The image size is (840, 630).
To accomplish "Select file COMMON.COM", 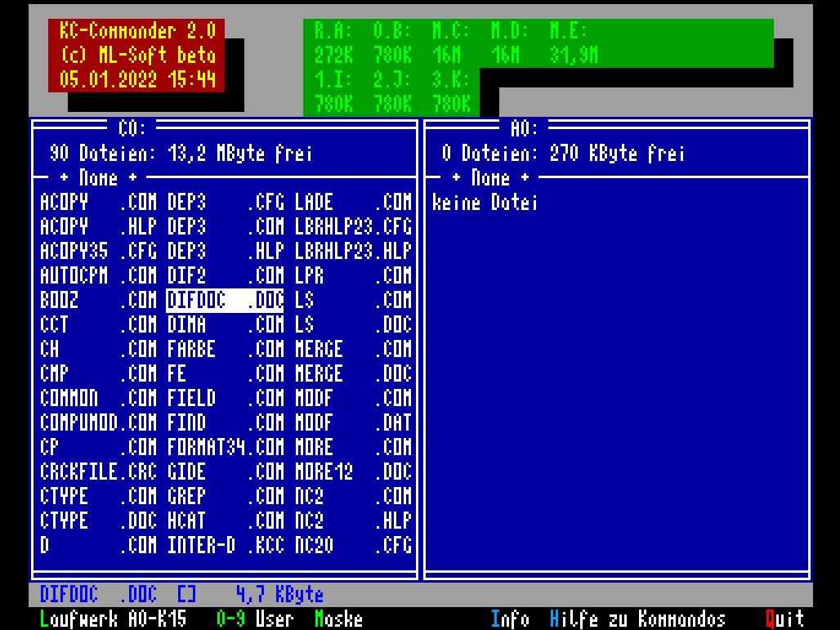I will pyautogui.click(x=99, y=398).
